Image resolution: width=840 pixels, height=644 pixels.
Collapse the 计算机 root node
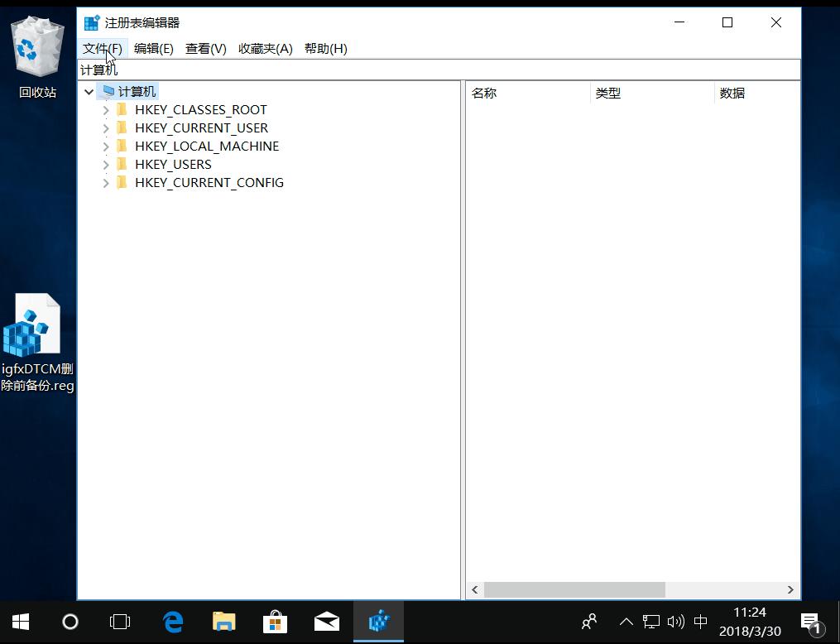tap(89, 91)
